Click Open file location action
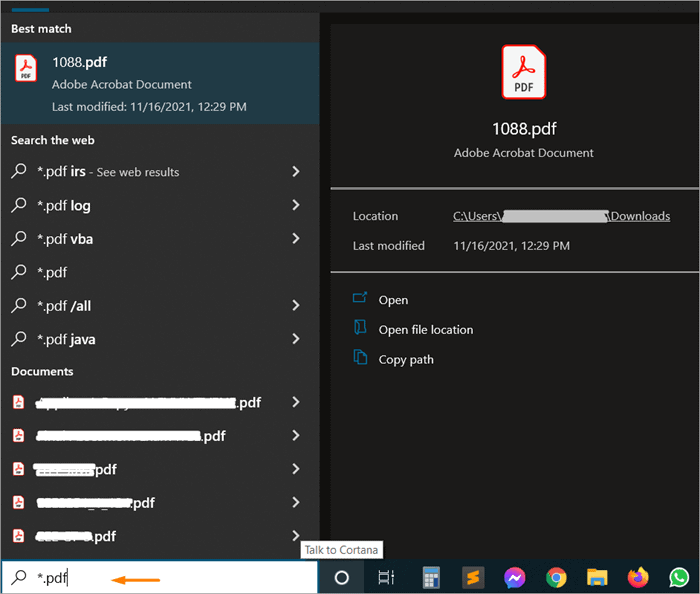 tap(425, 330)
